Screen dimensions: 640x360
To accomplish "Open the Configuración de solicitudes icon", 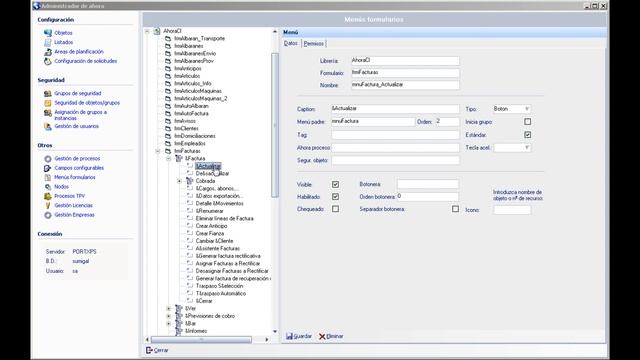I will pyautogui.click(x=48, y=61).
